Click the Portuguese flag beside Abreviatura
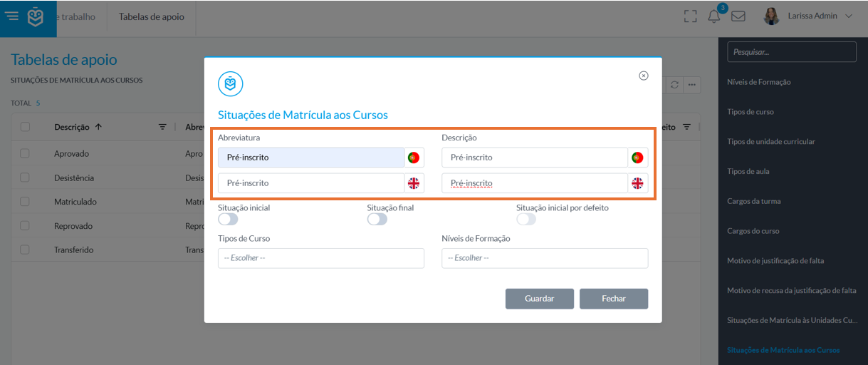This screenshot has width=868, height=365. click(x=414, y=158)
